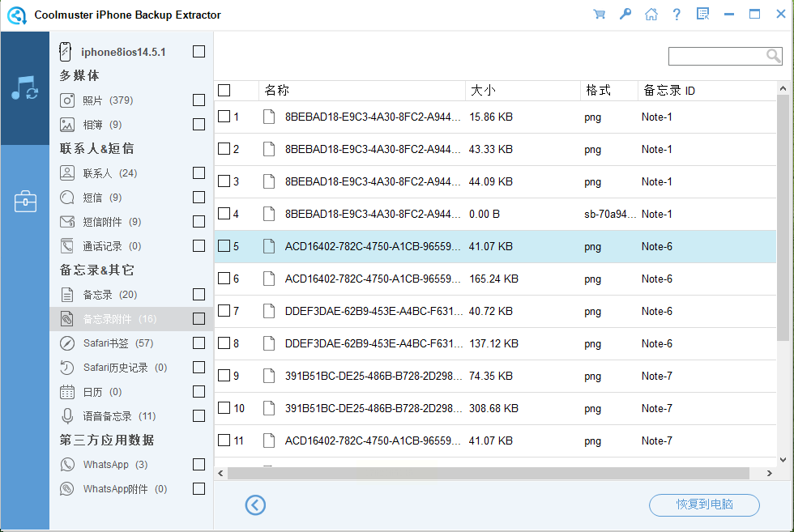Select Safari书签 in the sidebar
The width and height of the screenshot is (794, 532).
click(x=106, y=343)
